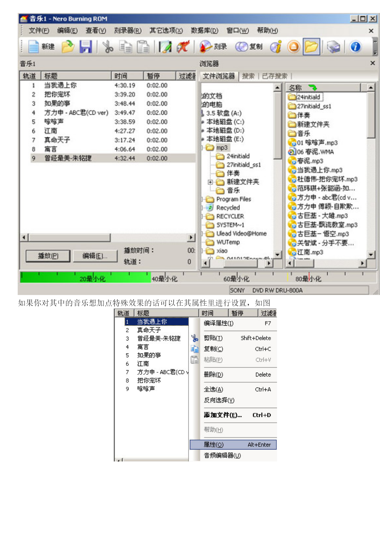Choose 复制(C) in the context menu

[233, 349]
